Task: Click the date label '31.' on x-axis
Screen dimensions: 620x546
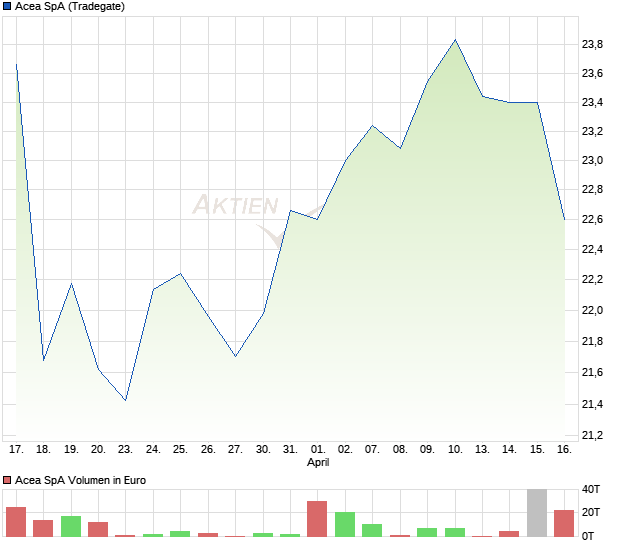Action: click(290, 450)
